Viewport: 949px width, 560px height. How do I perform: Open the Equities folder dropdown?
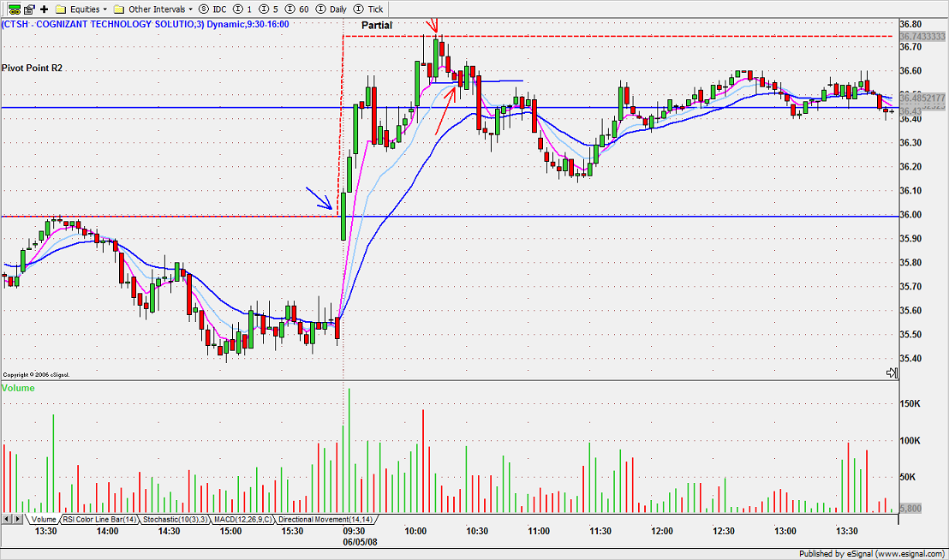tap(81, 9)
